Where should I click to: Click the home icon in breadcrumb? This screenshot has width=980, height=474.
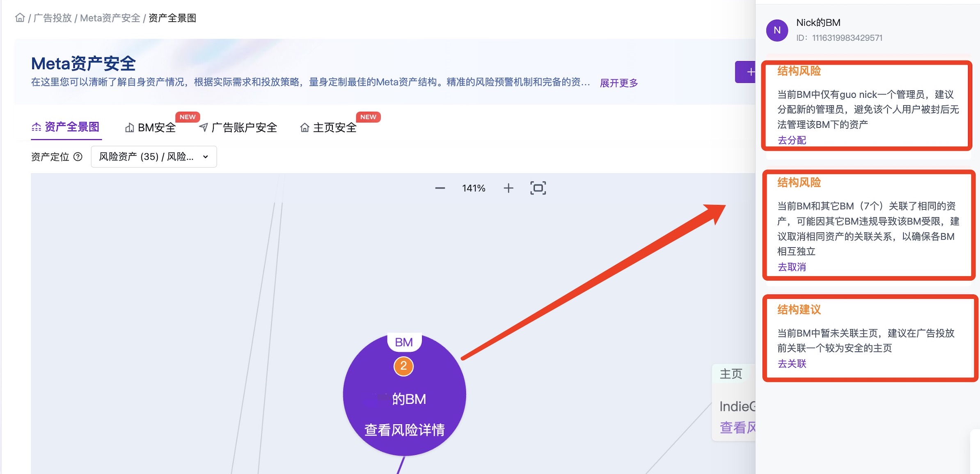20,18
